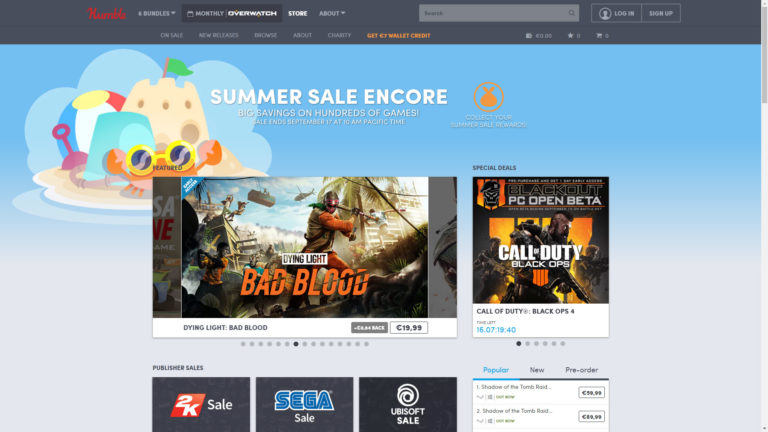The height and width of the screenshot is (432, 768).
Task: Select the last featured carousel dot
Action: tap(366, 344)
